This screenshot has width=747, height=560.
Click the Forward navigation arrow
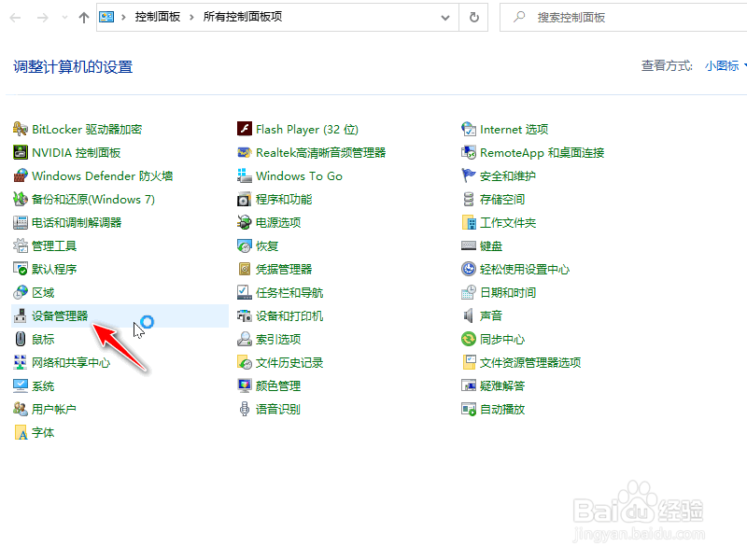[43, 18]
